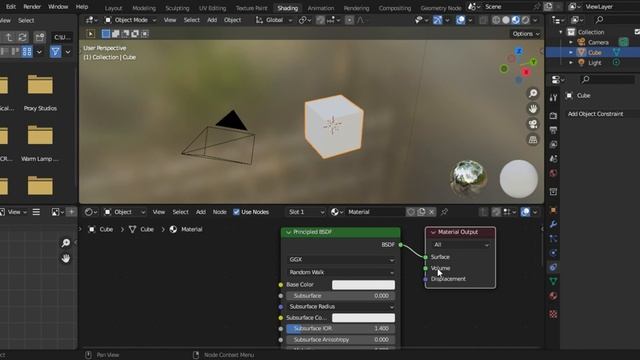Open the Modifiers wrench properties tab
The height and width of the screenshot is (360, 640).
pos(553,224)
